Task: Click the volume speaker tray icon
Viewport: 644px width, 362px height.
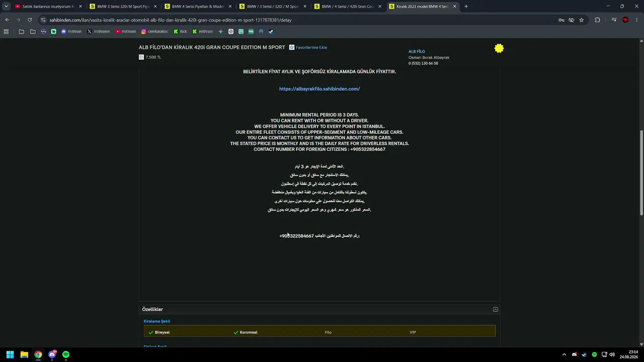Action: coord(612,354)
